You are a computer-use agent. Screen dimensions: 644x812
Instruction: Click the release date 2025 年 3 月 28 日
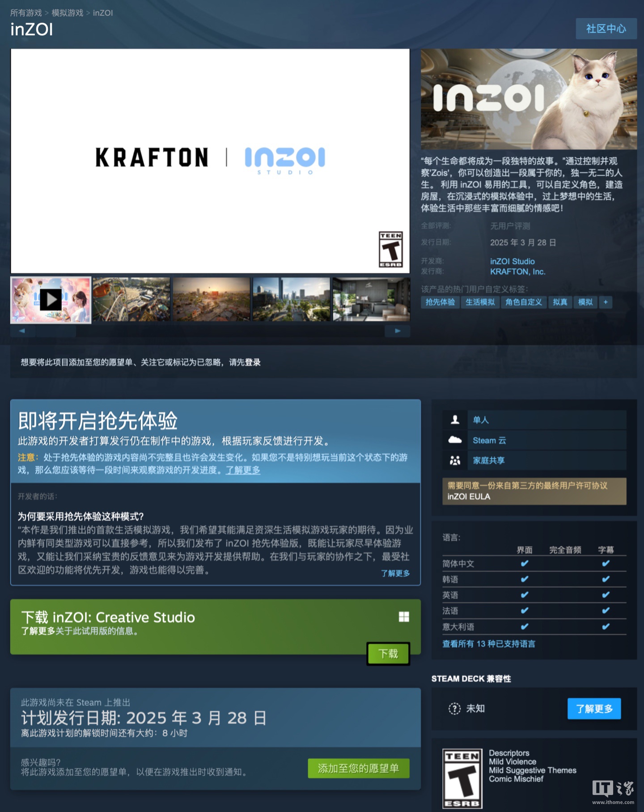click(523, 242)
